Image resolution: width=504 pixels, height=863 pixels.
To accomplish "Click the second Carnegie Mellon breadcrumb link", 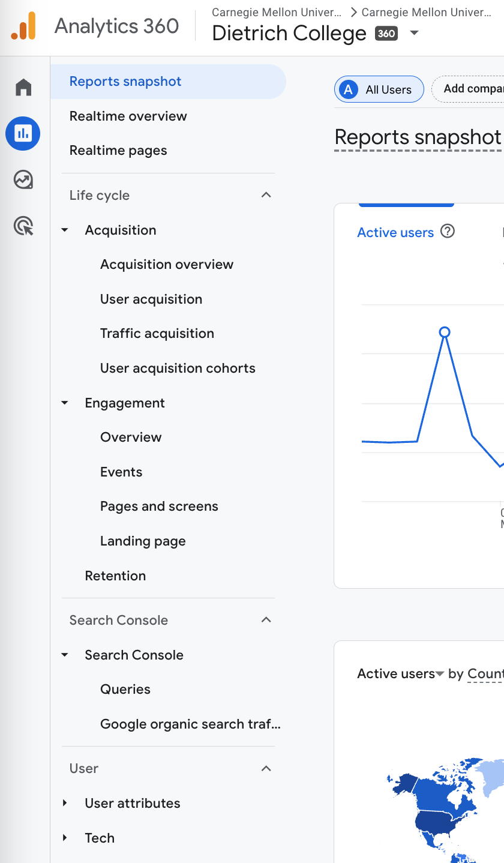I will pos(427,12).
